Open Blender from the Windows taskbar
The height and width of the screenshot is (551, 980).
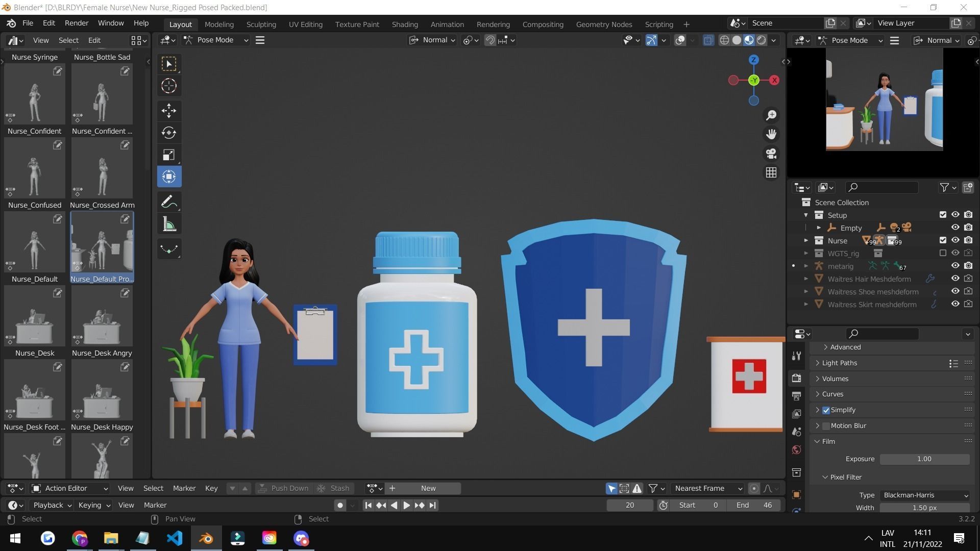pos(206,538)
